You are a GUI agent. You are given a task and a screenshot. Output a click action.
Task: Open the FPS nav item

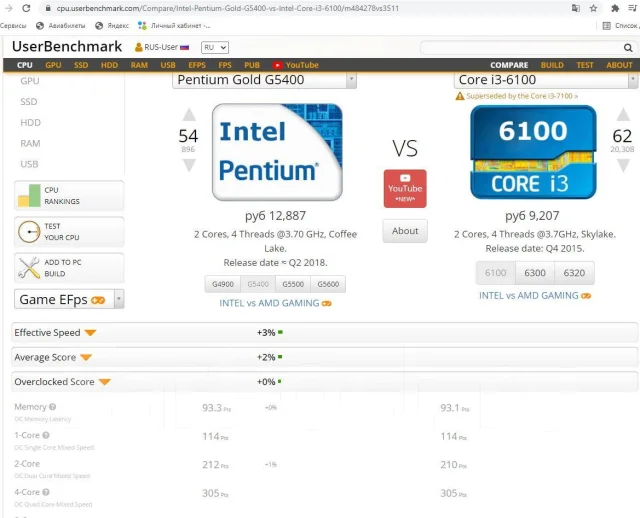(x=225, y=65)
